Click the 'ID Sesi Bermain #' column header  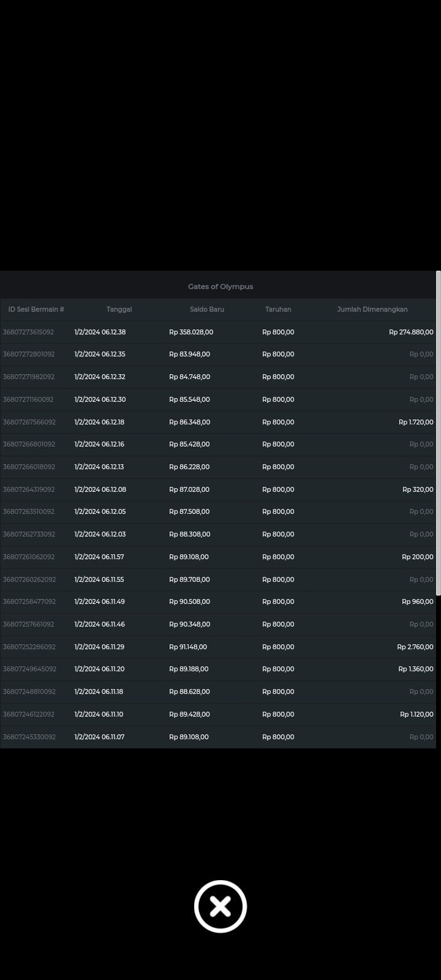36,309
